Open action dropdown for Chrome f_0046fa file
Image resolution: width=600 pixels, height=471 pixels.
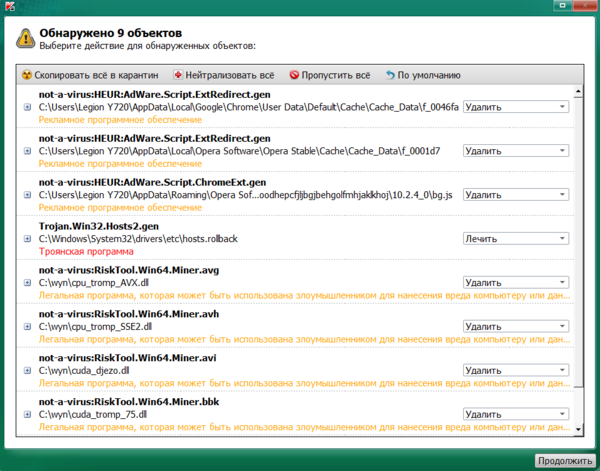(516, 107)
